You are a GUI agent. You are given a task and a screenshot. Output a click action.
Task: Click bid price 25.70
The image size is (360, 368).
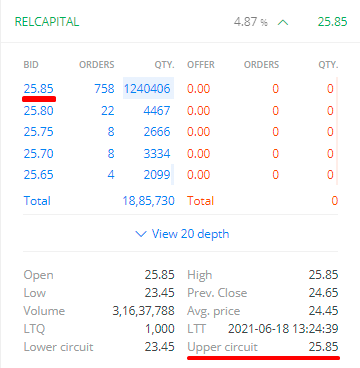coord(38,153)
